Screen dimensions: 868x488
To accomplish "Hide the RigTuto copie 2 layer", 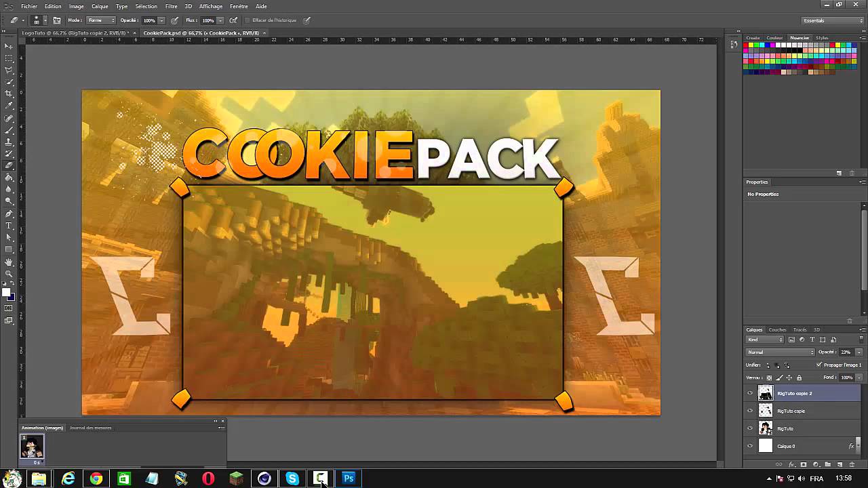I will [750, 393].
